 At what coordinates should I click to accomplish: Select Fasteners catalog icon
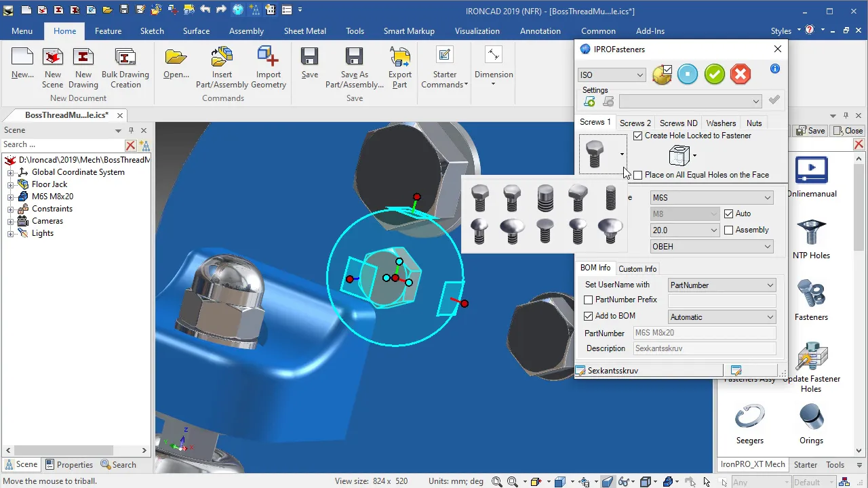pos(811,295)
